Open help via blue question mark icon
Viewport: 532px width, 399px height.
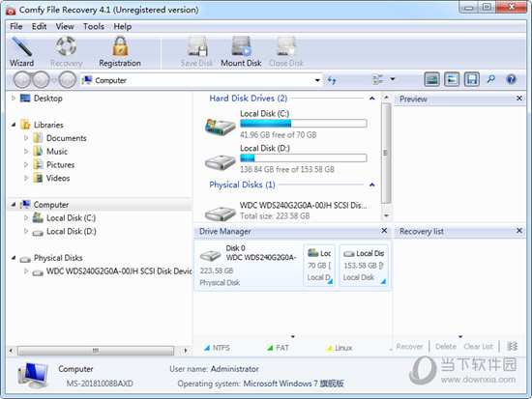pos(512,79)
